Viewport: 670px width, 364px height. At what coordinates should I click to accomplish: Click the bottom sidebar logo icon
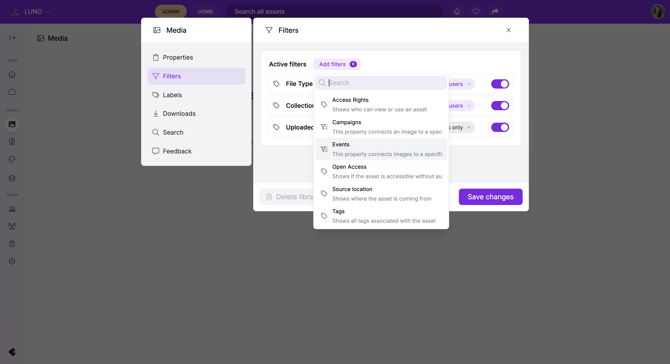[12, 352]
